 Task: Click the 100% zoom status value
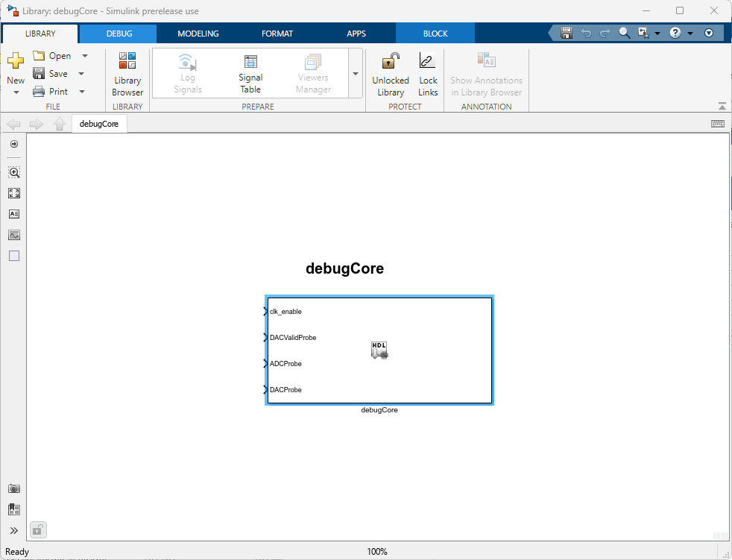376,552
